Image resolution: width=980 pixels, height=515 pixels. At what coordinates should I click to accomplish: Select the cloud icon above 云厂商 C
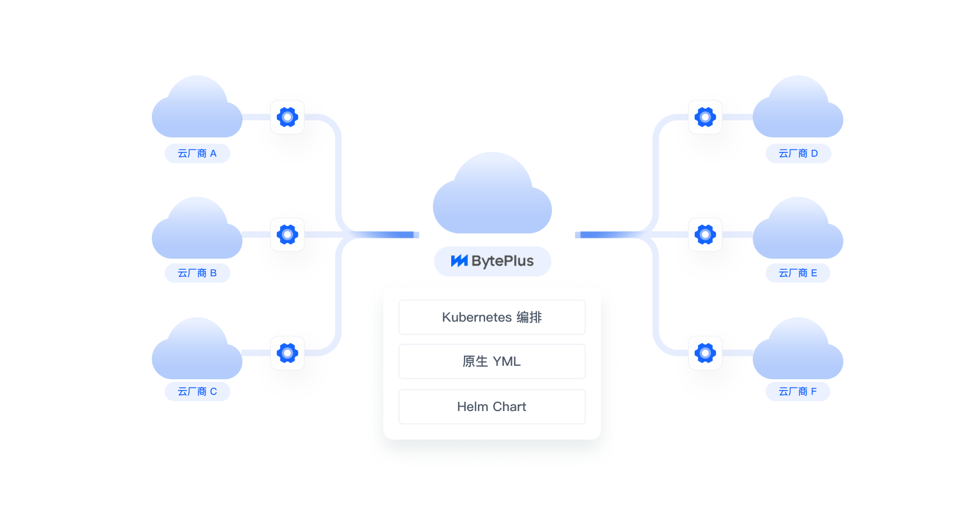coord(197,352)
